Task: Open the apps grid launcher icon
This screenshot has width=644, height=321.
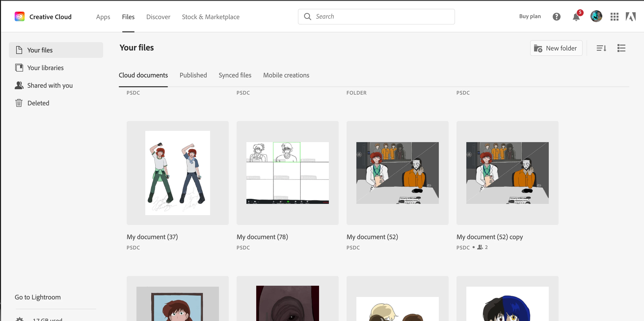Action: 614,17
